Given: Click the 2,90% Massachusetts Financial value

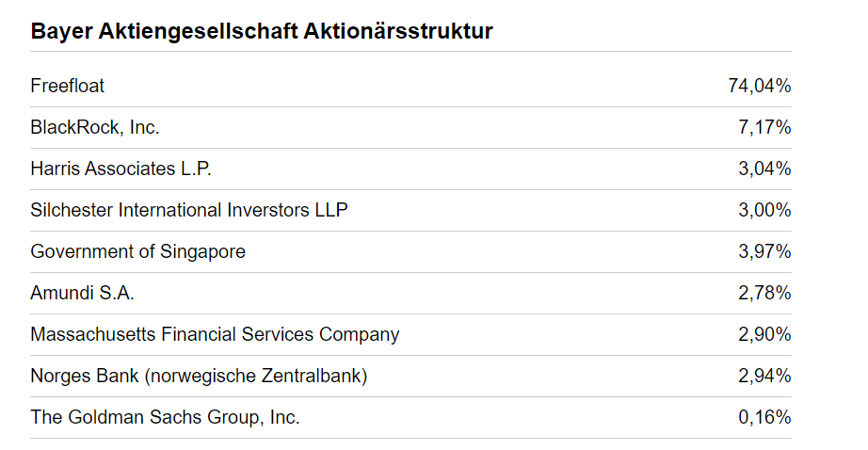Looking at the screenshot, I should coord(764,334).
